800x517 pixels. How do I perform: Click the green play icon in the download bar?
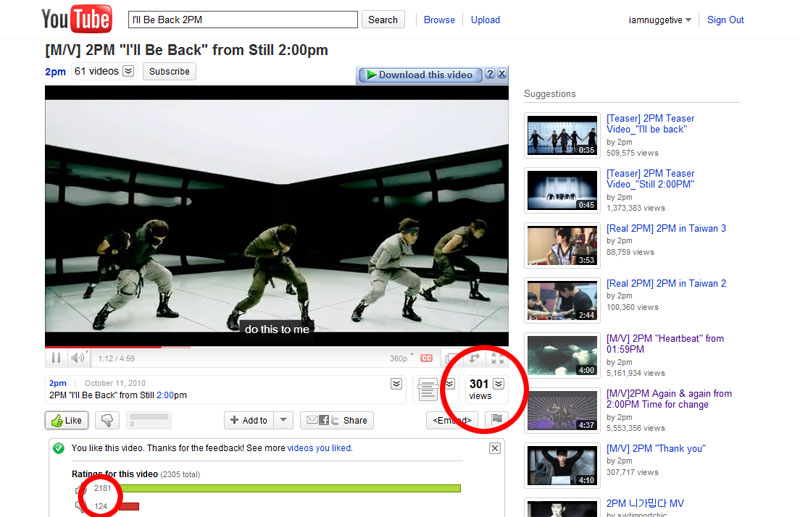click(371, 75)
